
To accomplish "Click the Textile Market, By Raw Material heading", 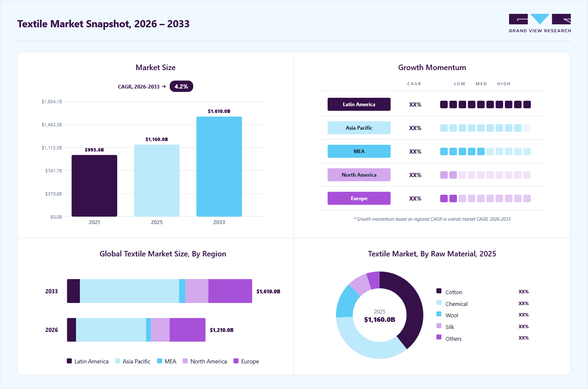I will point(432,254).
